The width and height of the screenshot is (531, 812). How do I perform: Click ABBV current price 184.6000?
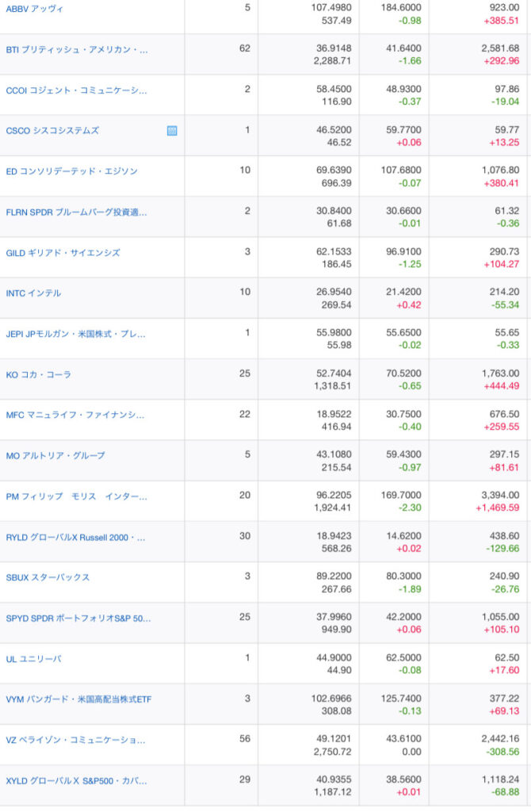(x=401, y=8)
